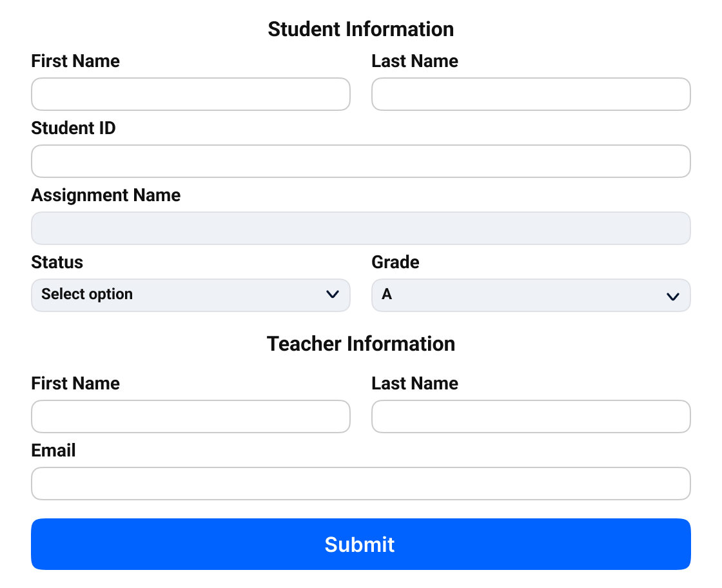Click the student First Name input field
This screenshot has width=722, height=588.
(x=191, y=94)
